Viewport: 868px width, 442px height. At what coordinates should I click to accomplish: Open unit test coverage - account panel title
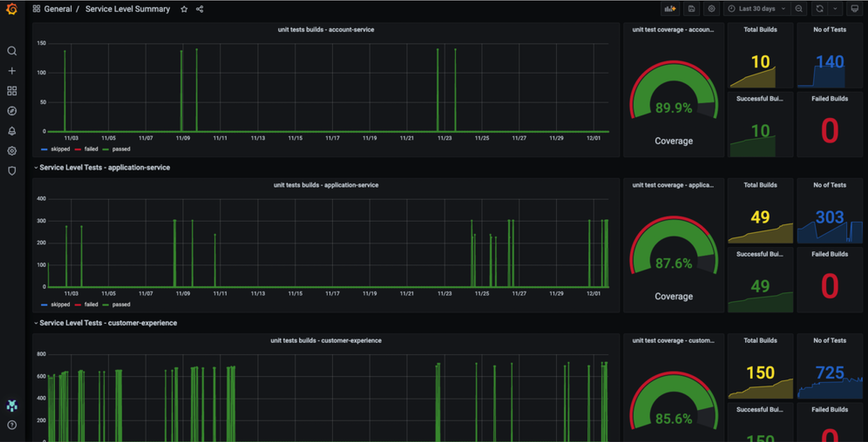coord(673,30)
